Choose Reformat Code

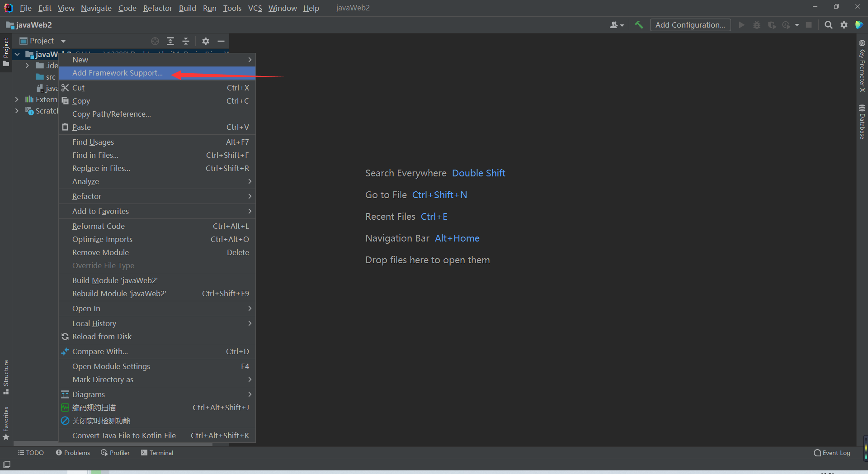157,226
